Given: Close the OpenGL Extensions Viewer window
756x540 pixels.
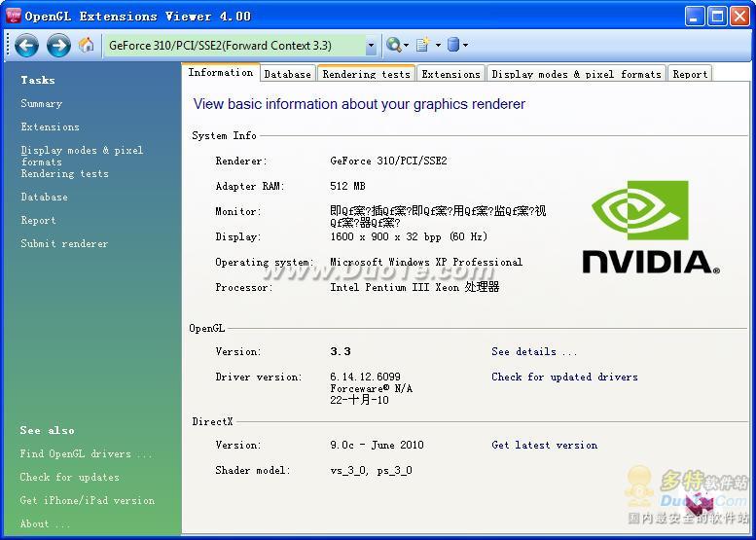Looking at the screenshot, I should (x=739, y=17).
